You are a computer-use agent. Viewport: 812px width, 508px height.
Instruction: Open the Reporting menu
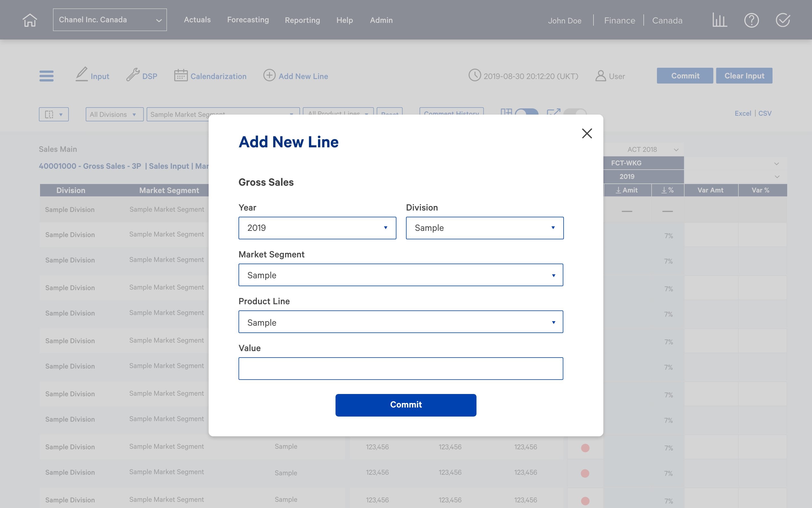pos(302,20)
